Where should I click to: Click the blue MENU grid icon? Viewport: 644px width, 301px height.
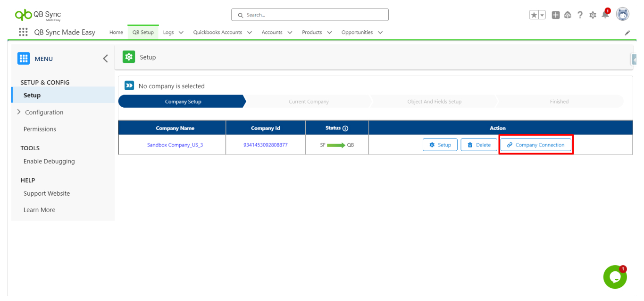click(x=24, y=59)
